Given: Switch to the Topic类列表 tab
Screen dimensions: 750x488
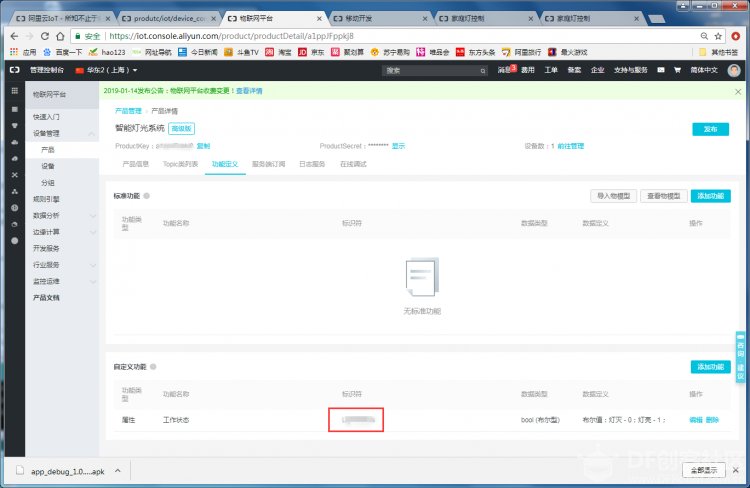Looking at the screenshot, I should coord(180,164).
